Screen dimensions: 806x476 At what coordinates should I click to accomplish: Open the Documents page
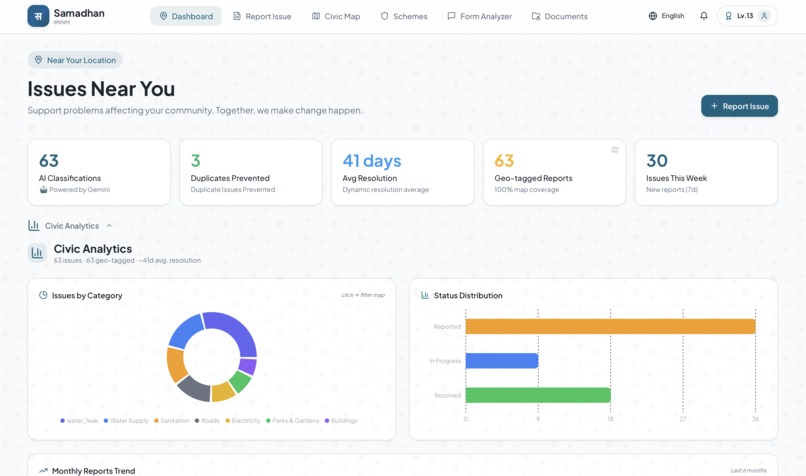(x=559, y=16)
